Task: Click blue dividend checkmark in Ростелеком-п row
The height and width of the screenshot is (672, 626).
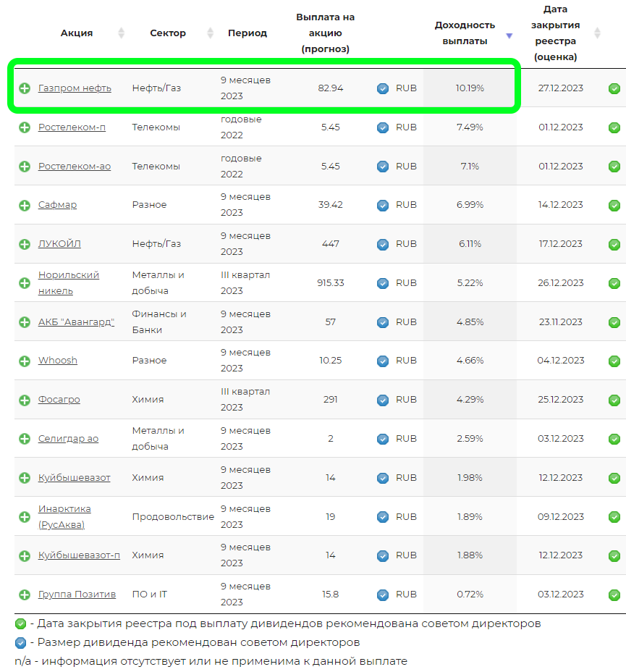Action: (383, 127)
